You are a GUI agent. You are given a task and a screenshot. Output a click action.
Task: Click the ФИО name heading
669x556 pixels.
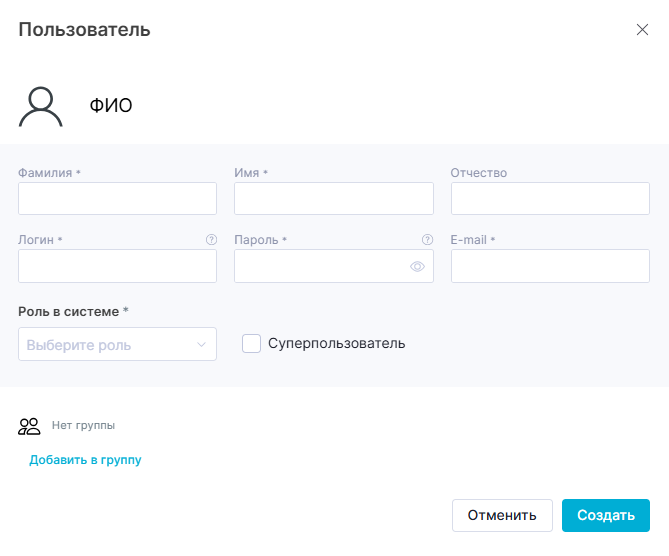coord(111,106)
